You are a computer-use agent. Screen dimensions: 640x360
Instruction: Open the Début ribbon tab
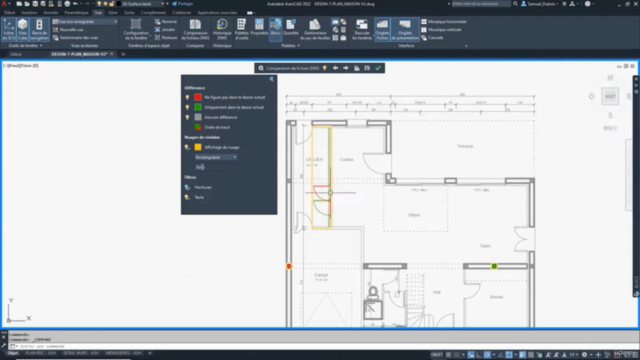pyautogui.click(x=9, y=13)
